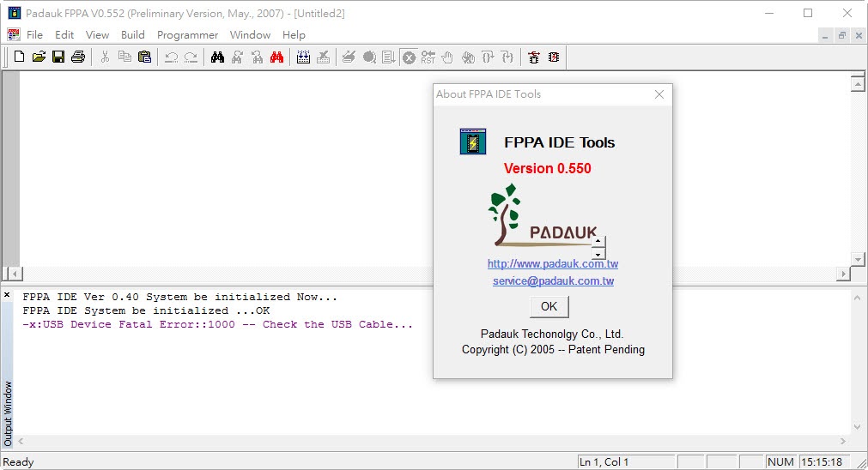Open the View menu
The width and height of the screenshot is (868, 470).
coord(97,35)
